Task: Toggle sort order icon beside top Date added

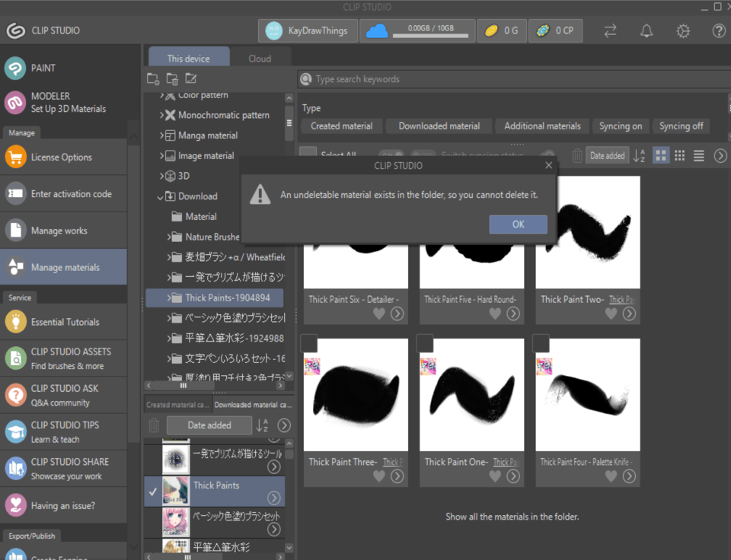Action: [x=639, y=156]
